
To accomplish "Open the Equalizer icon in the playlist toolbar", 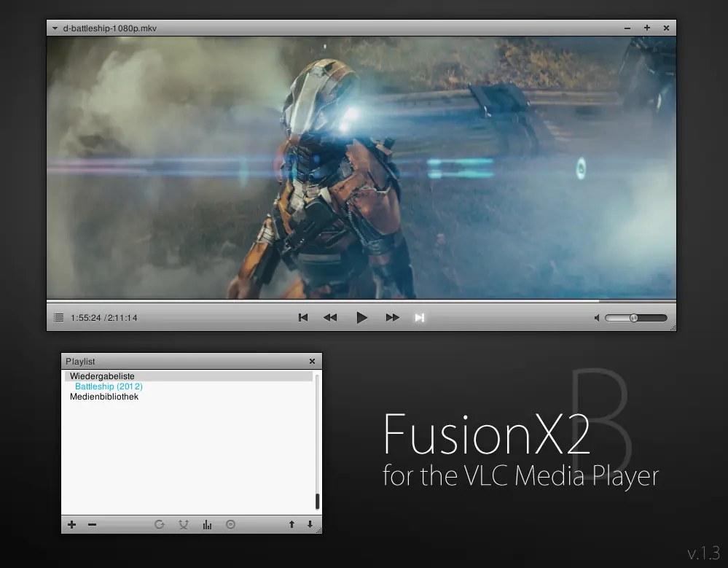I will 207,524.
